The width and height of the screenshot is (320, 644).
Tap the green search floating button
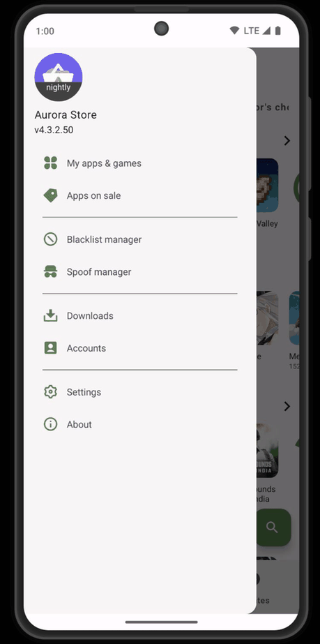coord(273,527)
